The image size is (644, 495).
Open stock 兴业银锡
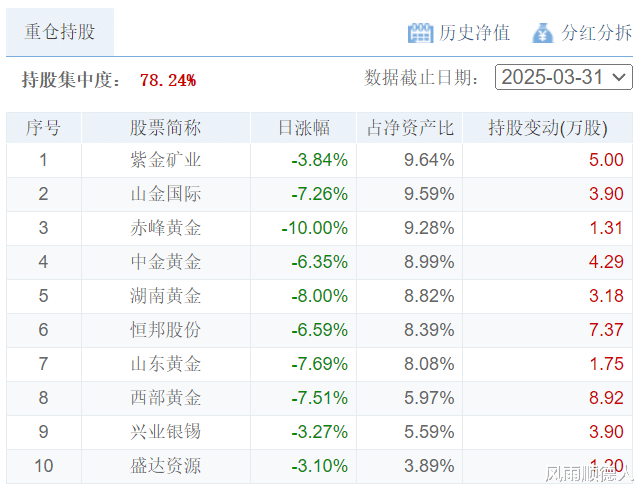(x=166, y=432)
